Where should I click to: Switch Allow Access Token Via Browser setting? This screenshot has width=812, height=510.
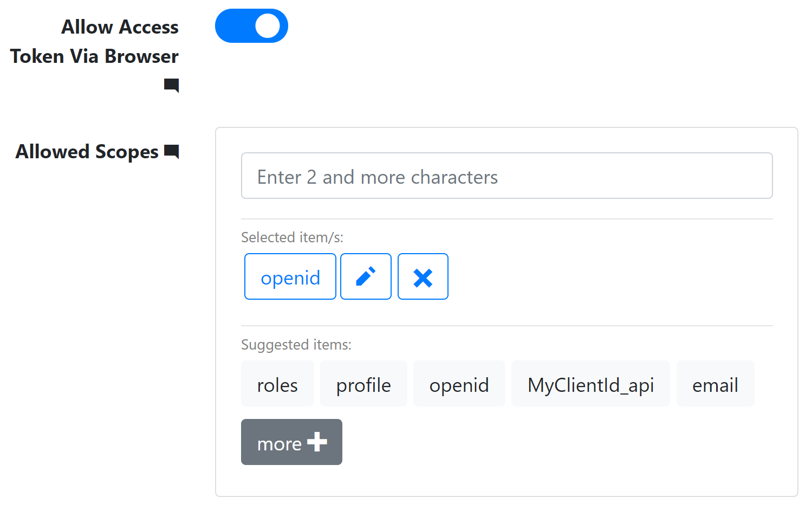click(x=251, y=25)
